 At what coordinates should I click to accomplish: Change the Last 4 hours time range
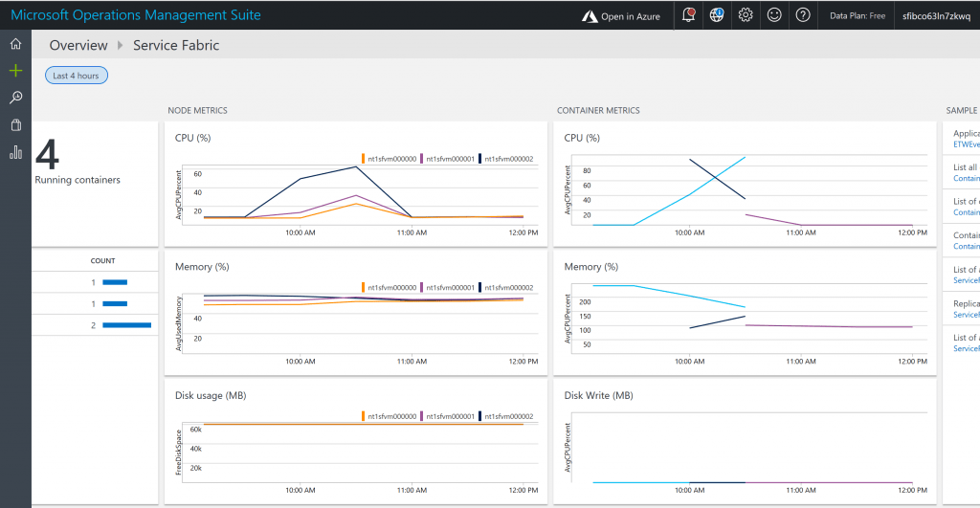tap(76, 76)
